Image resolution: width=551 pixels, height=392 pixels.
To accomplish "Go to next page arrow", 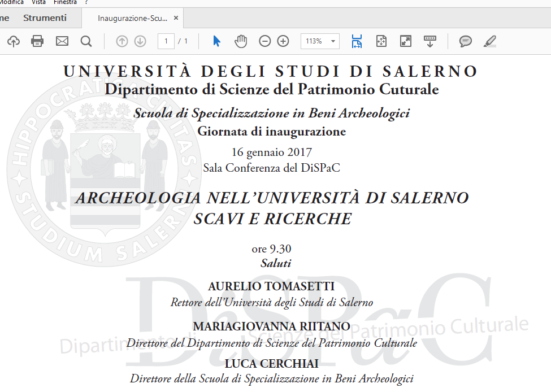I will (140, 41).
